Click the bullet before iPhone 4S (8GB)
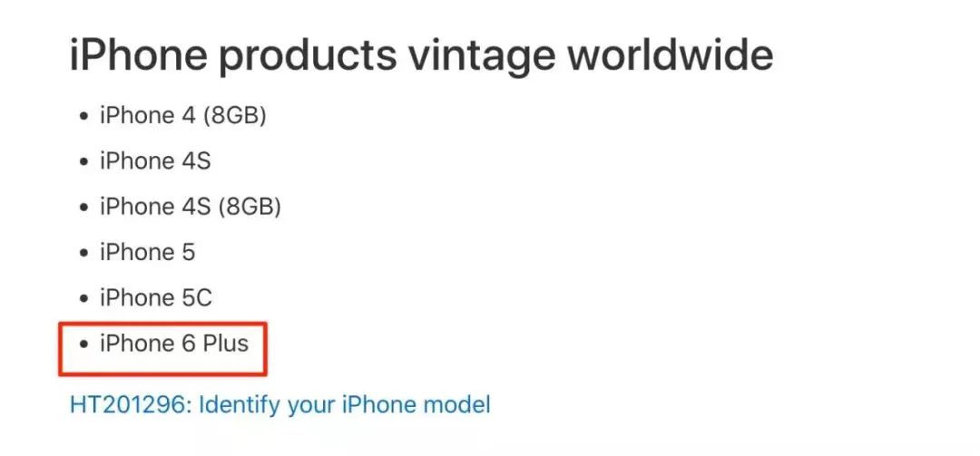The image size is (980, 456). tap(84, 208)
